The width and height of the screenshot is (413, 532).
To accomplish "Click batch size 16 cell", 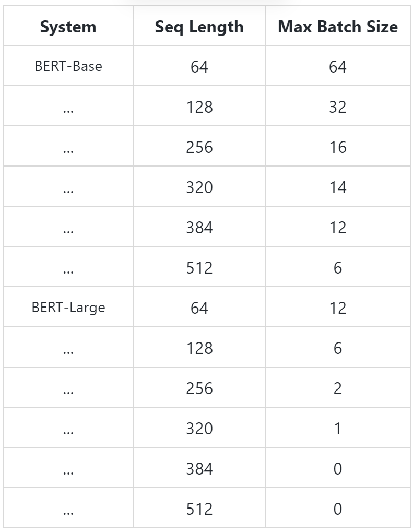I will click(x=338, y=147).
